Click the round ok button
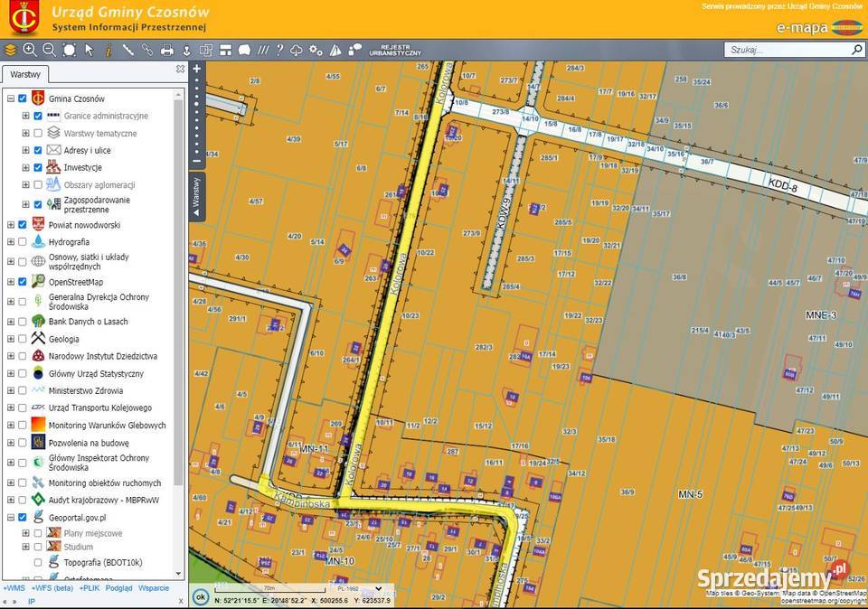 [x=201, y=597]
